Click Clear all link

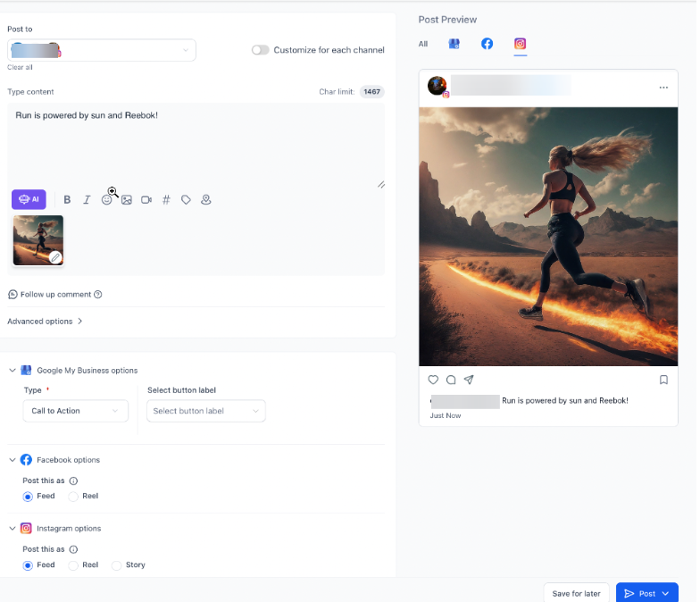point(20,68)
